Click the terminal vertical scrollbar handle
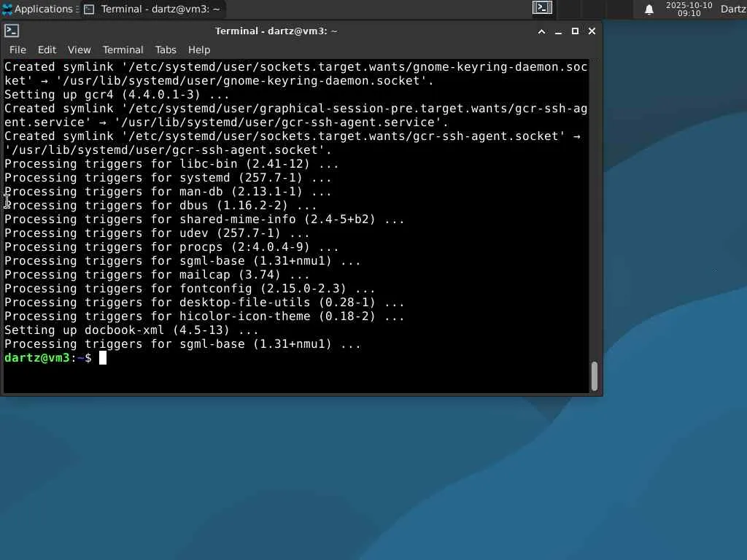 tap(594, 376)
